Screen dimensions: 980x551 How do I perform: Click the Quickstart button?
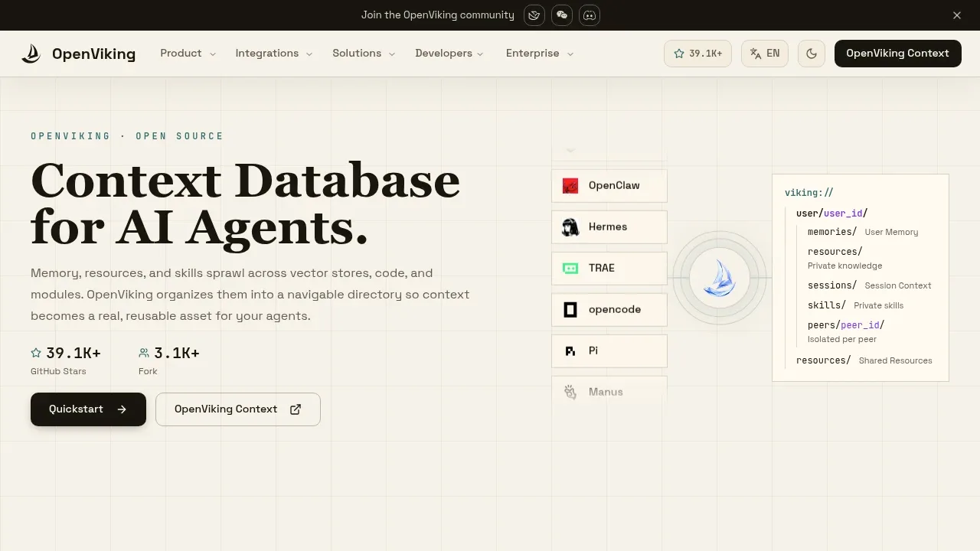pyautogui.click(x=88, y=409)
